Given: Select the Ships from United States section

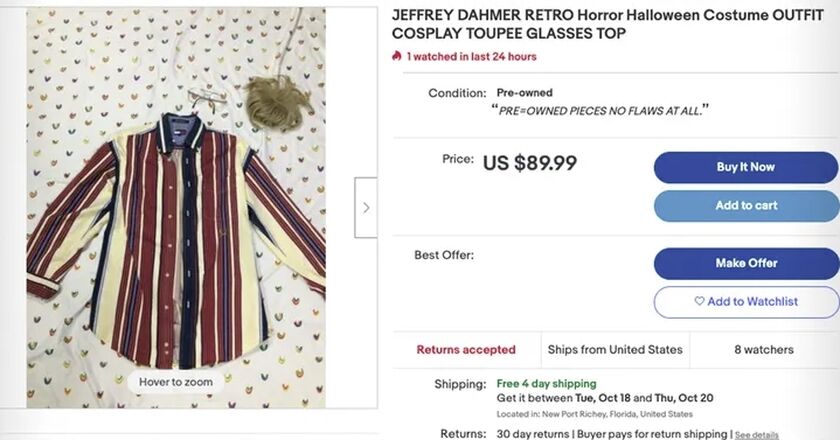Looking at the screenshot, I should pos(615,350).
